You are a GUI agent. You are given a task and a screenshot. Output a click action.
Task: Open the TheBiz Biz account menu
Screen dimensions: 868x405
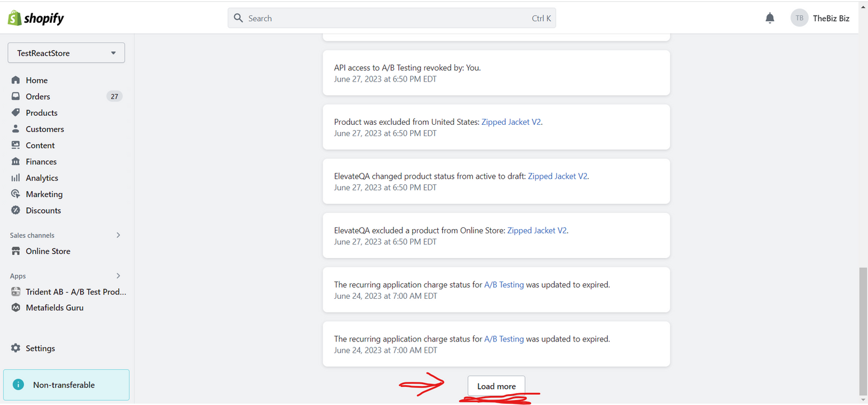pos(820,18)
